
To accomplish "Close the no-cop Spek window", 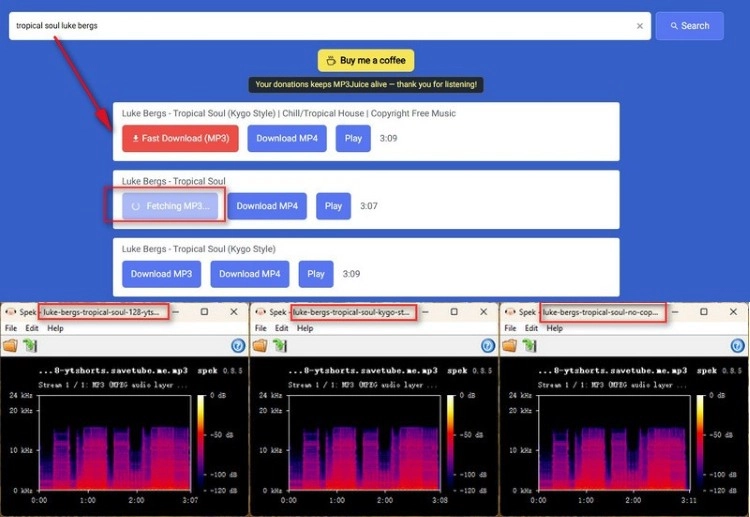I will [x=733, y=312].
